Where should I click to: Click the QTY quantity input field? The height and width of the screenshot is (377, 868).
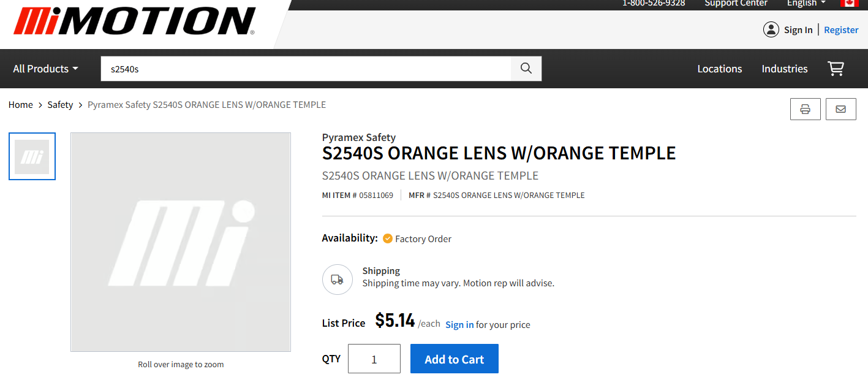(x=374, y=358)
